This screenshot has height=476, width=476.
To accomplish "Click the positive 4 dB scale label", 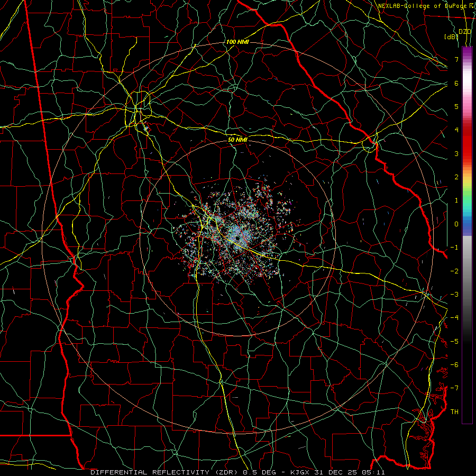I will 456,130.
